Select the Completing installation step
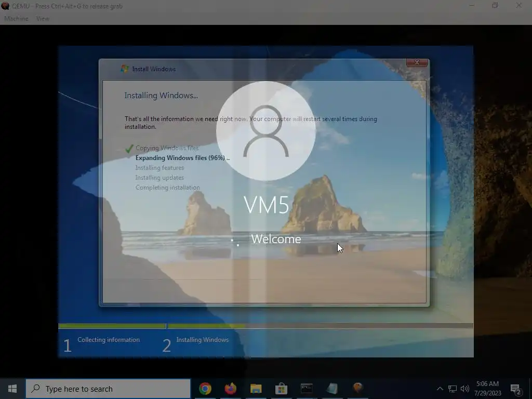Screen dimensions: 532x399 coord(168,187)
